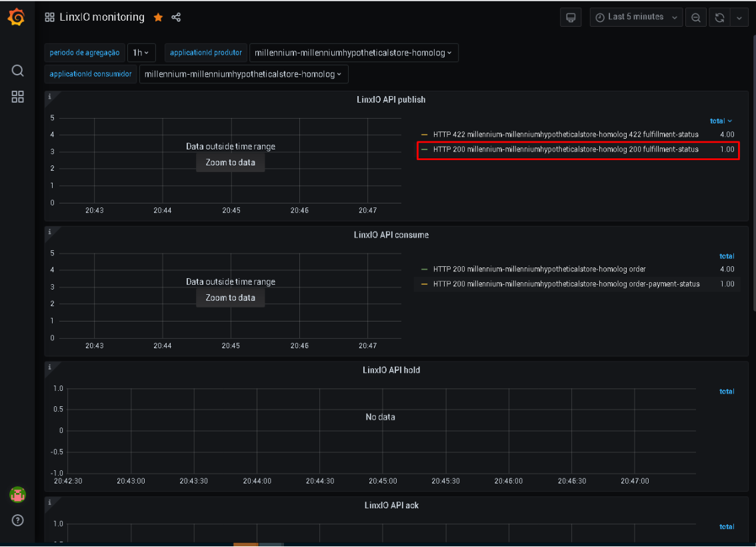
Task: Show info for LinxIO API consume panel
Action: tap(49, 231)
